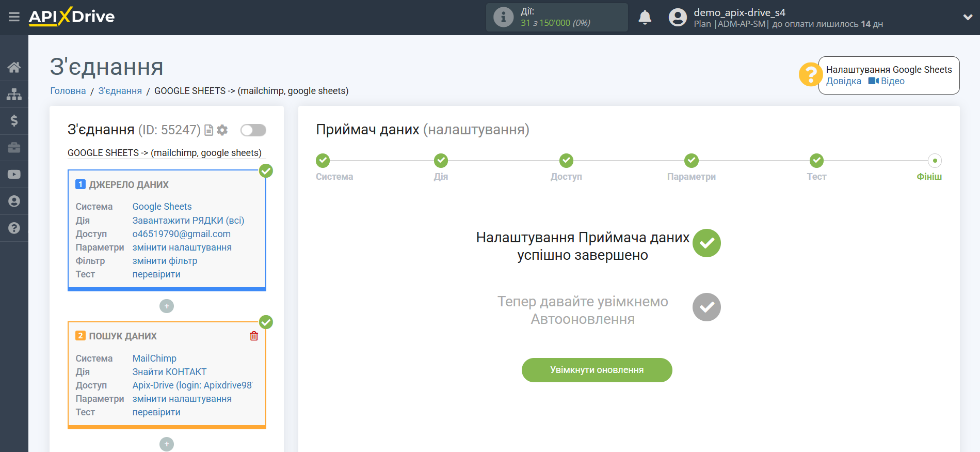Open the Довідка help link

(843, 81)
